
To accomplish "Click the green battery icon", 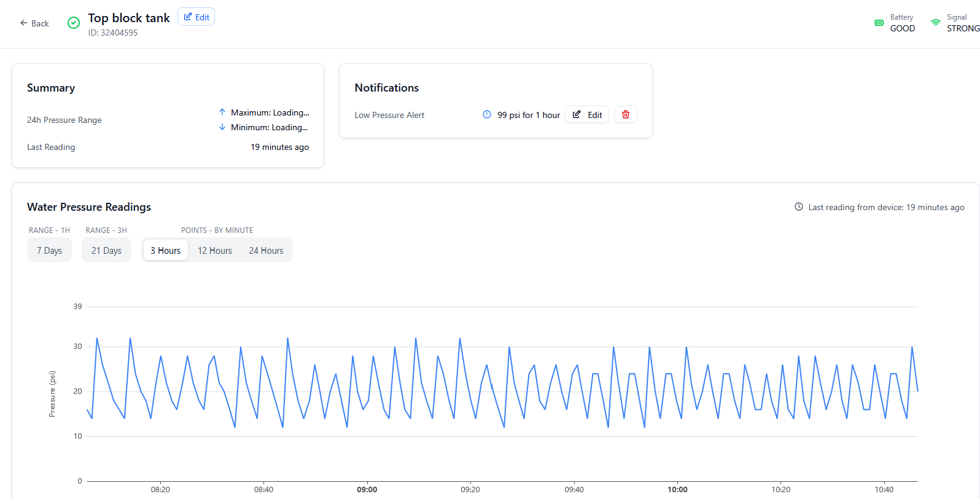I will click(x=879, y=23).
